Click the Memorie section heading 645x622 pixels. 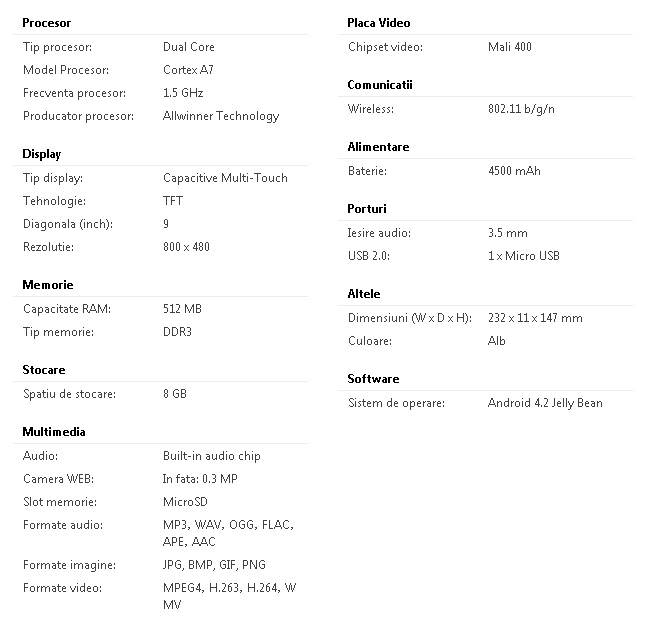click(47, 285)
